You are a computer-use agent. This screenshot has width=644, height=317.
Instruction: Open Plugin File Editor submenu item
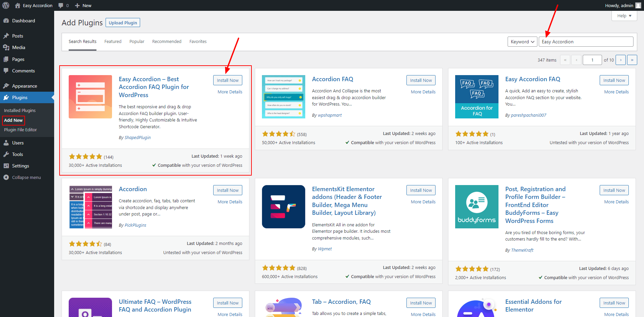click(20, 130)
